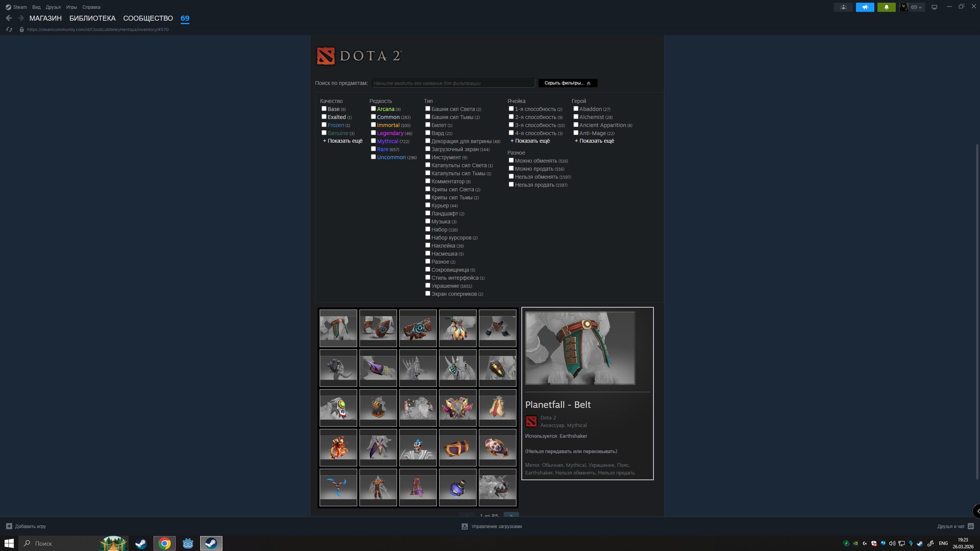Click Друзья и чат link
The image size is (980, 551).
pyautogui.click(x=951, y=526)
